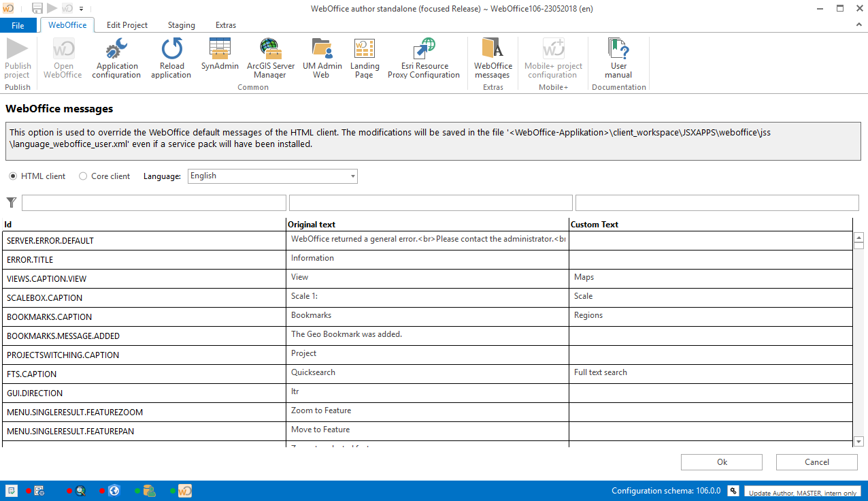868x501 pixels.
Task: Dismiss the dialog with Cancel
Action: 816,462
